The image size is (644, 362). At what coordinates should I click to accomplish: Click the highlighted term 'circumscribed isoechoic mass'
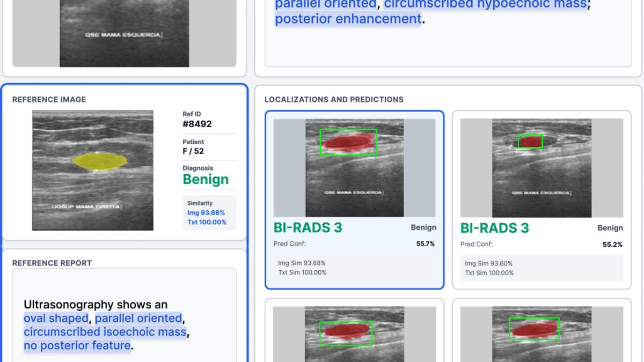click(105, 332)
